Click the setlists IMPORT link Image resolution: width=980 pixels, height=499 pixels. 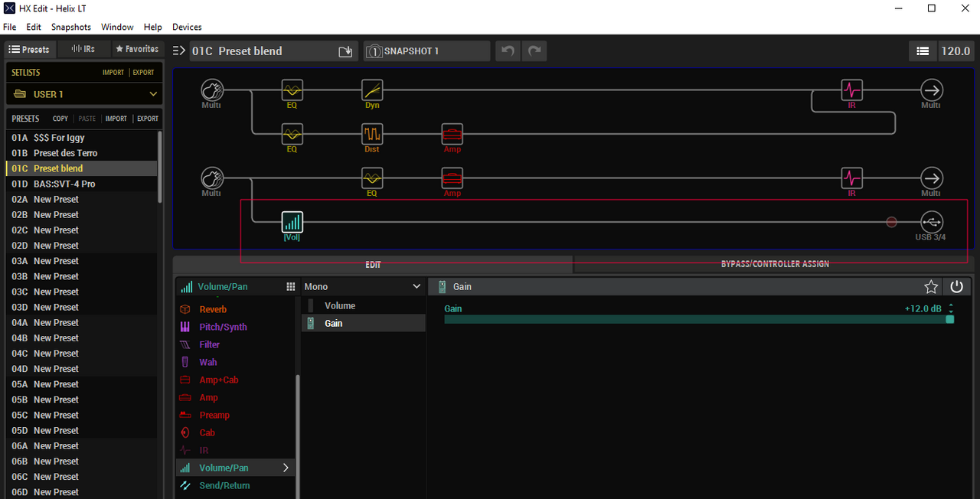(x=113, y=73)
